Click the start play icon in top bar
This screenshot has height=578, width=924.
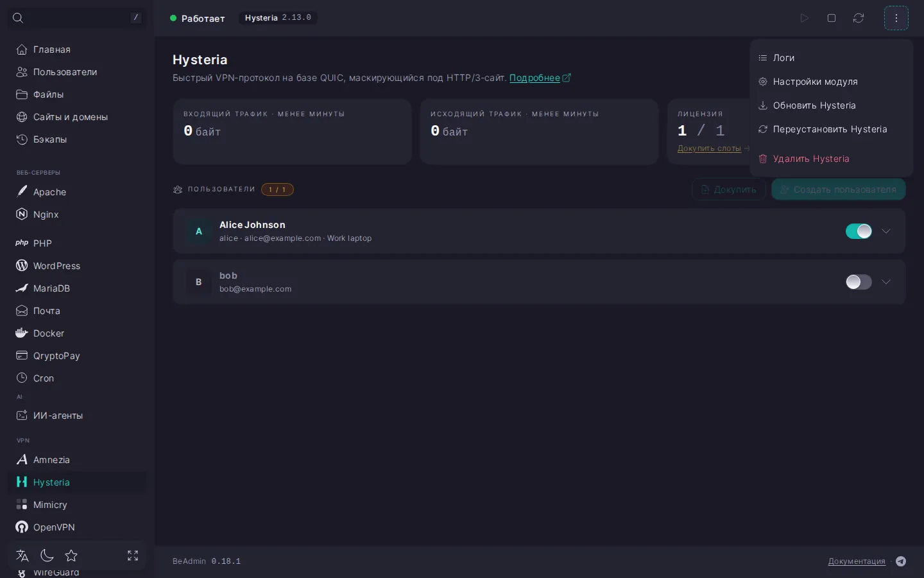pos(804,18)
